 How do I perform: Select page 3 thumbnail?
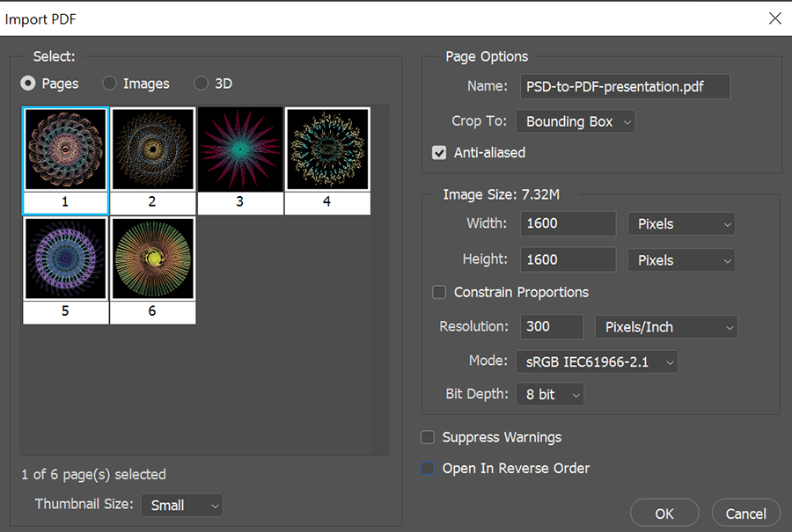(x=239, y=149)
